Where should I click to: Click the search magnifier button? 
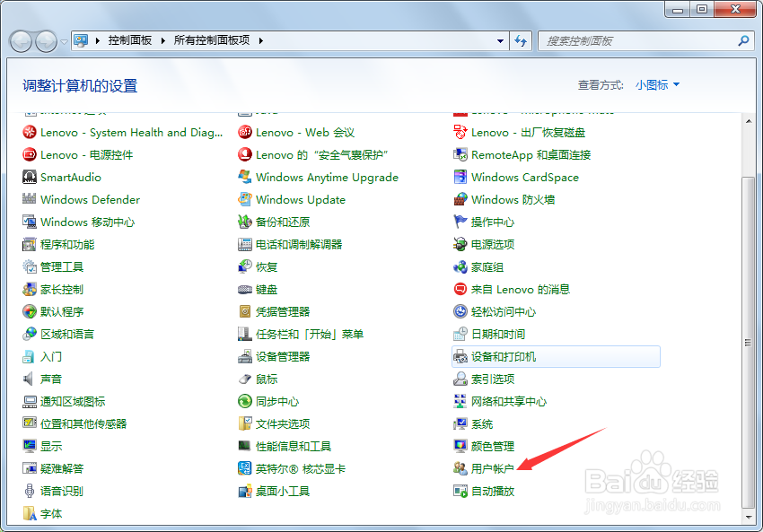pos(743,41)
